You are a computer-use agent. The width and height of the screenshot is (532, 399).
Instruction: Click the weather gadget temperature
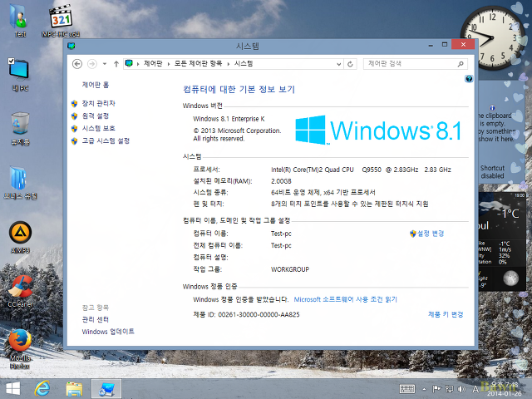point(508,214)
